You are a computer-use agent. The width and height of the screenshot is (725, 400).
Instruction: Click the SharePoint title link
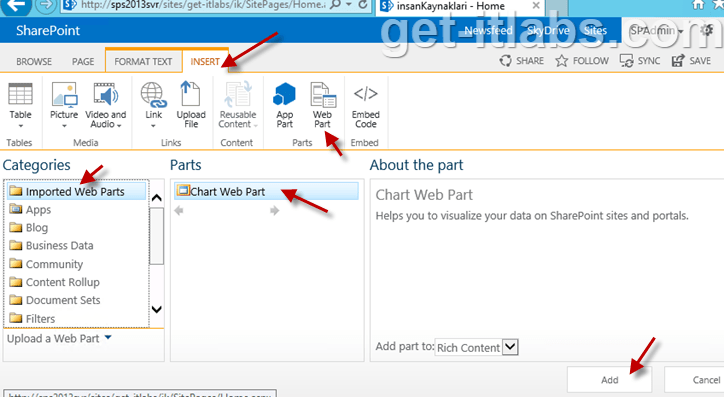click(48, 31)
